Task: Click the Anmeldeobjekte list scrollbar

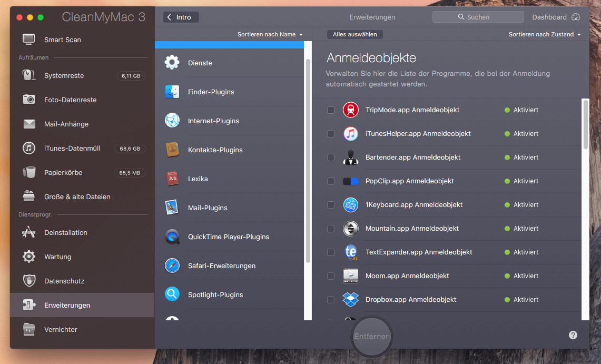Action: point(585,124)
